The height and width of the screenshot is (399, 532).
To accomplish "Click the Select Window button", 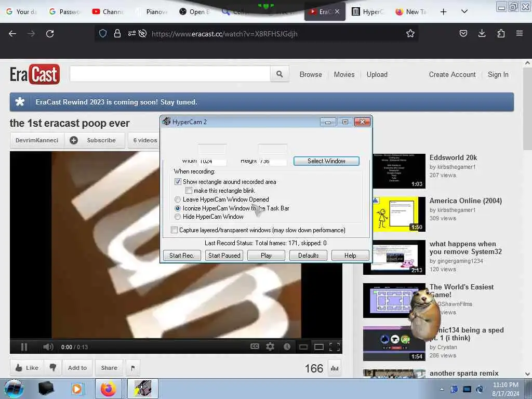I will (x=326, y=161).
